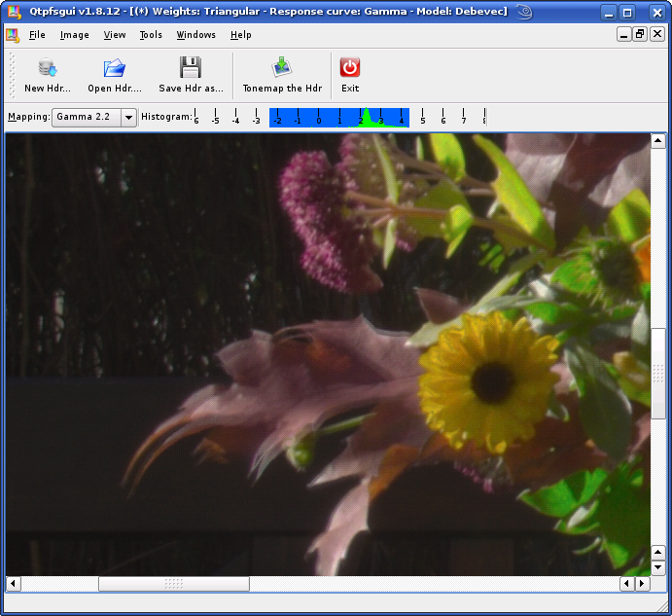Viewport: 672px width, 616px height.
Task: Click the title bar application icon
Action: point(15,12)
